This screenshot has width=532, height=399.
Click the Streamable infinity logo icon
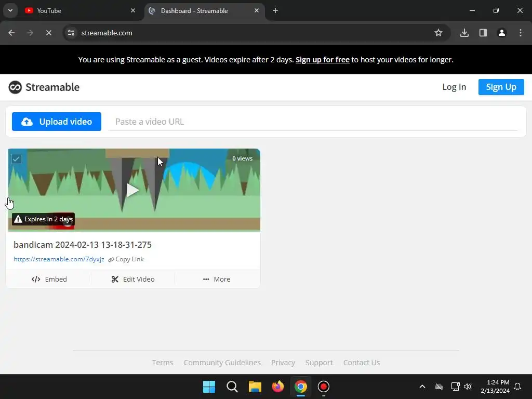15,87
